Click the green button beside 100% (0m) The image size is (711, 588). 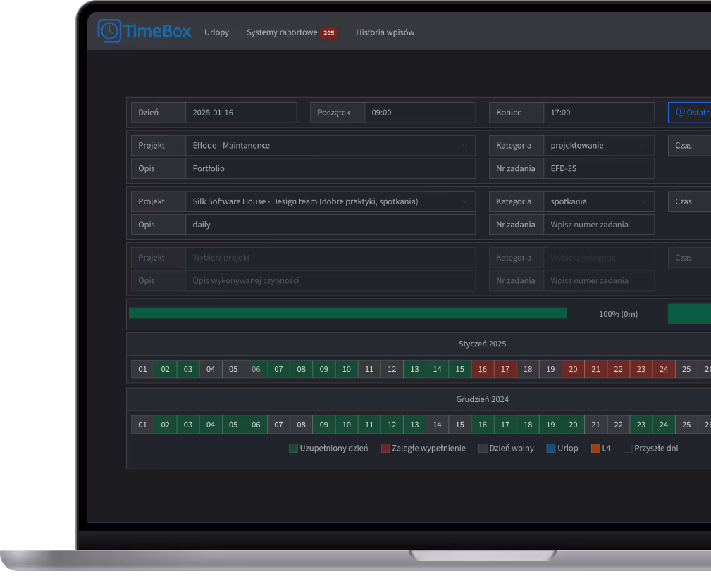pyautogui.click(x=689, y=314)
